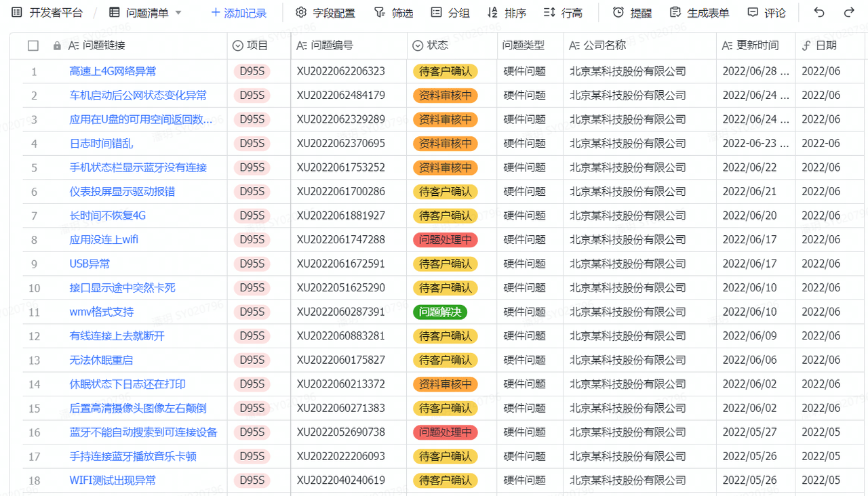This screenshot has width=868, height=496.
Task: Click the green 问题解决 status tag
Action: (440, 312)
